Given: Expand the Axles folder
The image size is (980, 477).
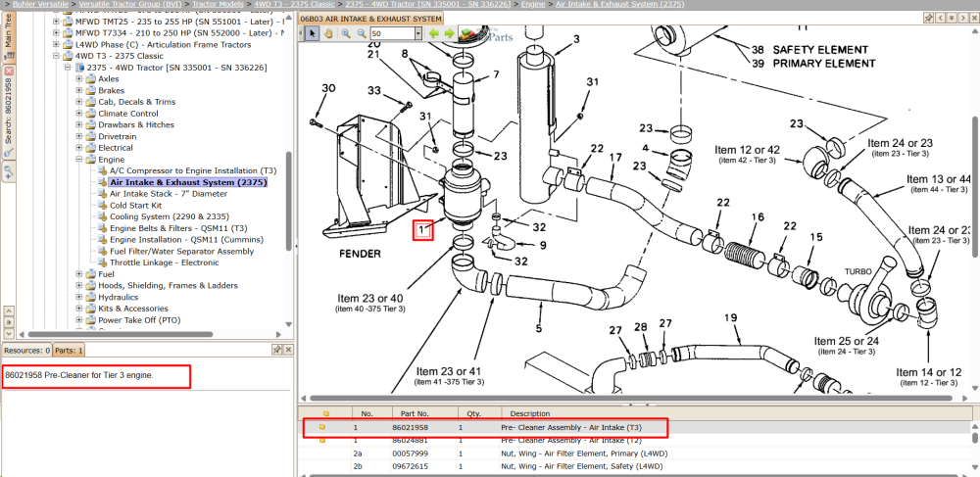Looking at the screenshot, I should tap(78, 78).
